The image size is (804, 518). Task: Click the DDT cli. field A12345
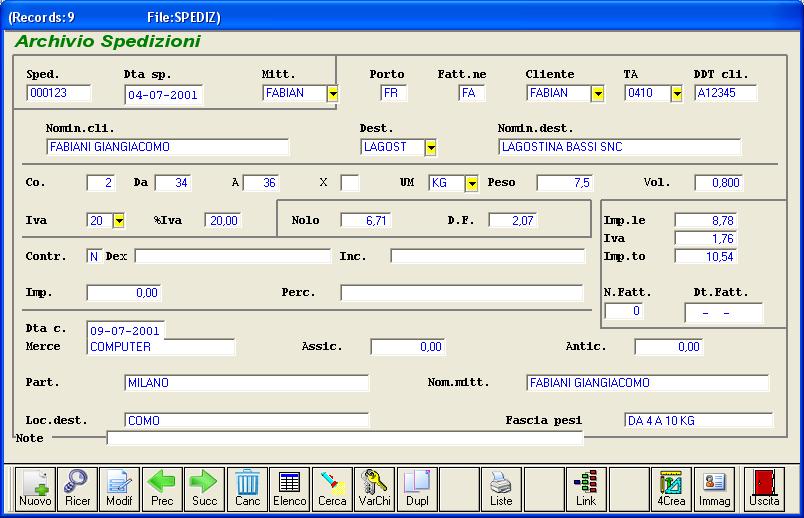pyautogui.click(x=726, y=93)
